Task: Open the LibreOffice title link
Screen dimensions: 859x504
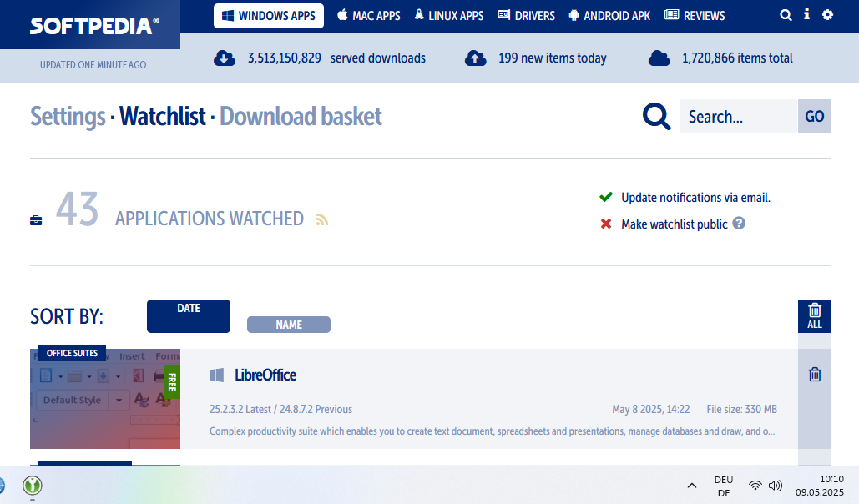Action: [x=265, y=375]
